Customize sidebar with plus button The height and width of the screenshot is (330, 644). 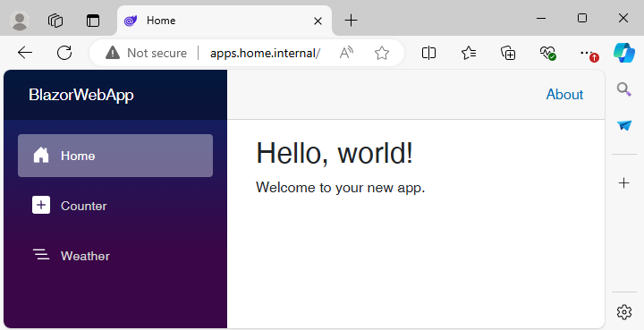624,182
